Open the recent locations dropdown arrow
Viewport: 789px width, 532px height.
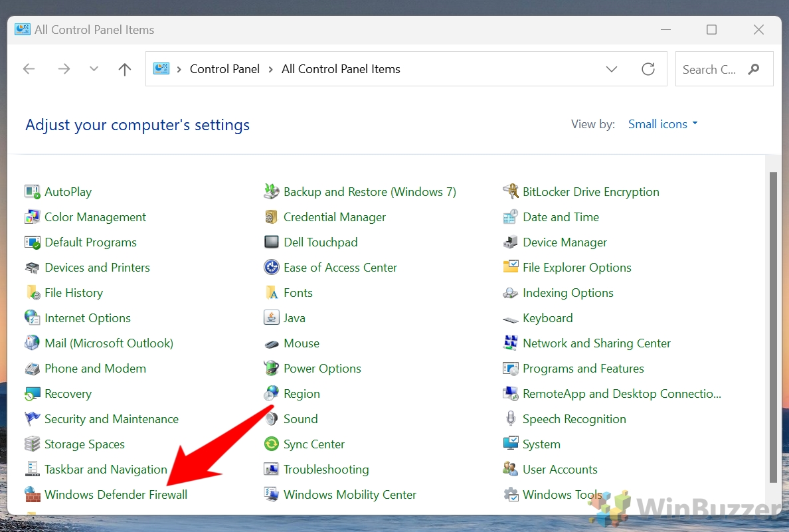click(94, 69)
